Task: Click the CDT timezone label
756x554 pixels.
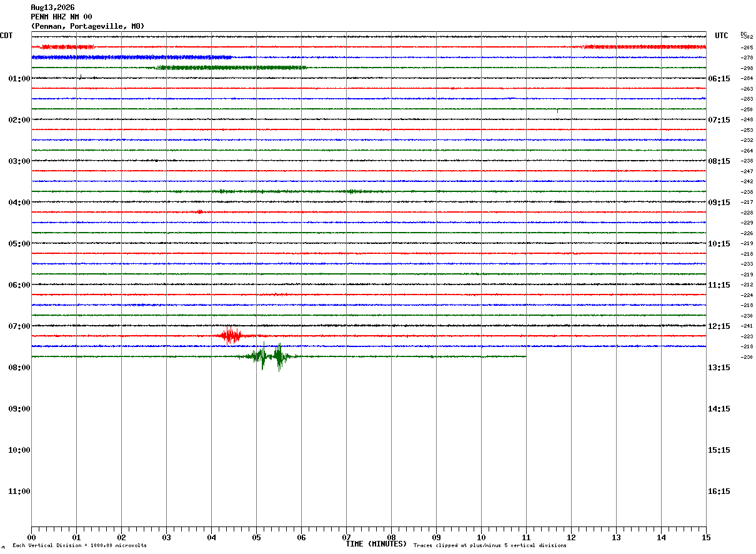Action: 6,36
